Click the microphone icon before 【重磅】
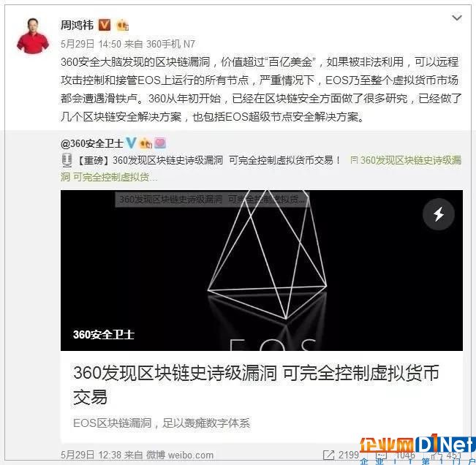Viewport: 476px width, 465px height. point(67,160)
